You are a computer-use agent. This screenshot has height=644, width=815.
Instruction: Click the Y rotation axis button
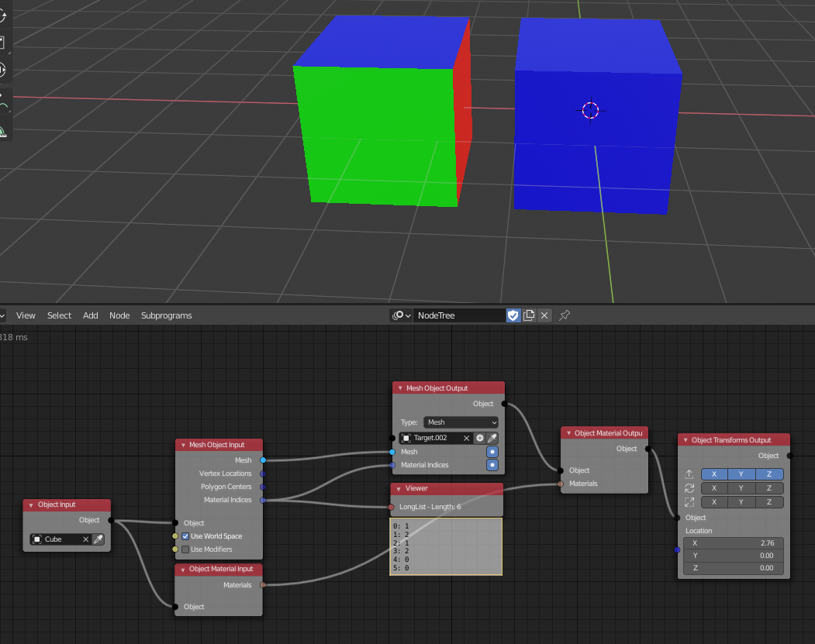pyautogui.click(x=741, y=488)
